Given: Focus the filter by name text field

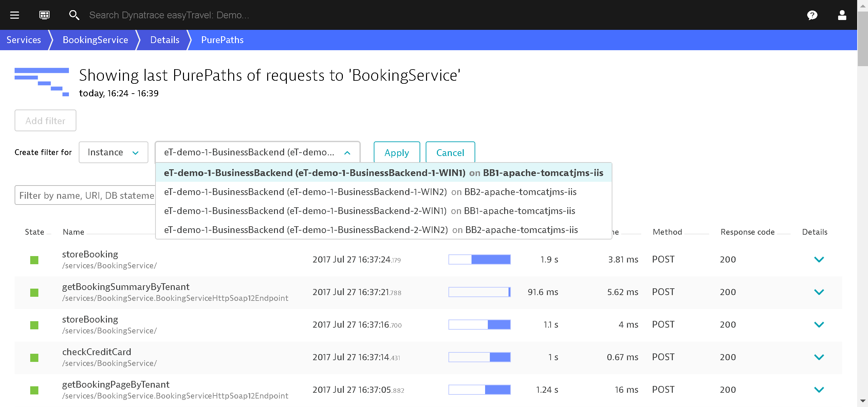Looking at the screenshot, I should coord(85,195).
